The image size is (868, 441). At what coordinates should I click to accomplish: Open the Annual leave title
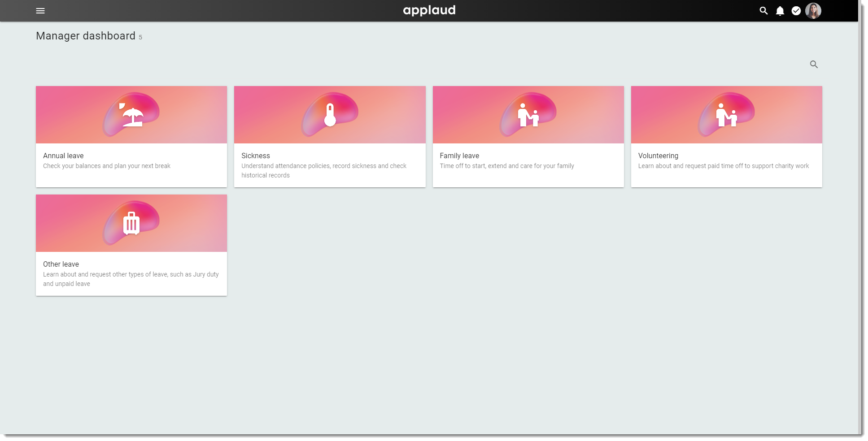[x=63, y=156]
